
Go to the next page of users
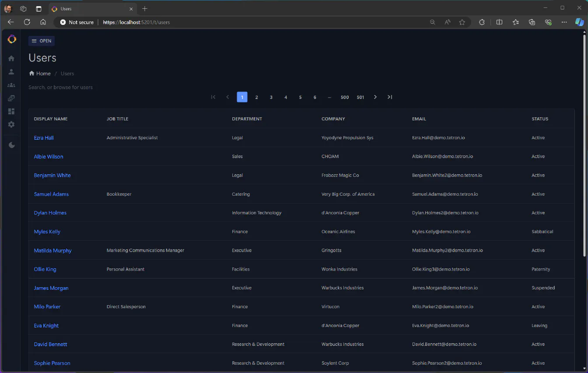click(375, 97)
